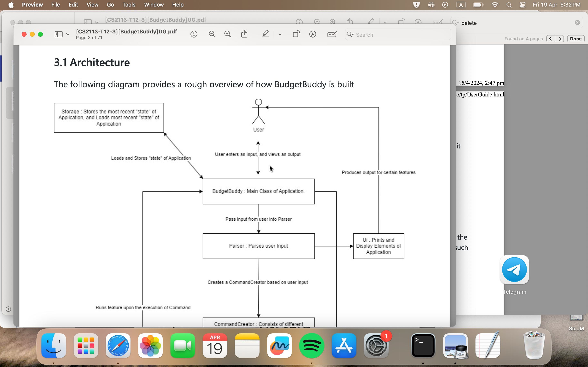Select the Highlight pen tool
The image size is (588, 367).
[x=265, y=34]
